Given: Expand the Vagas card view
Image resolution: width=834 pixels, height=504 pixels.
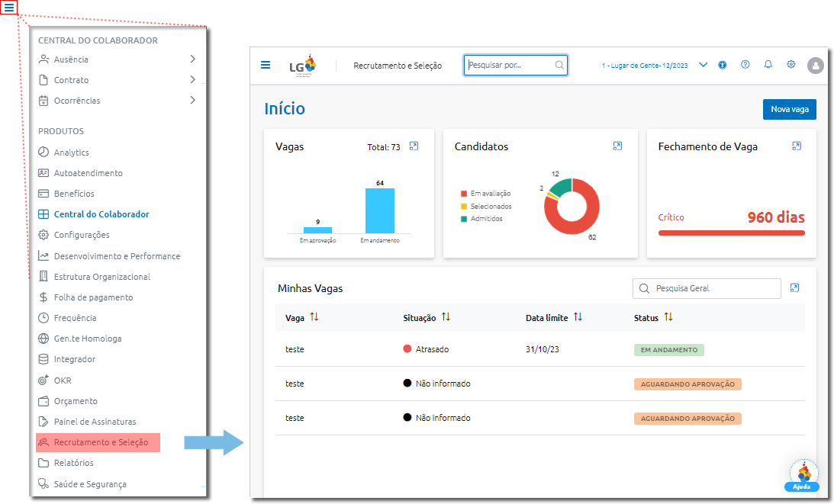Looking at the screenshot, I should click(x=414, y=146).
